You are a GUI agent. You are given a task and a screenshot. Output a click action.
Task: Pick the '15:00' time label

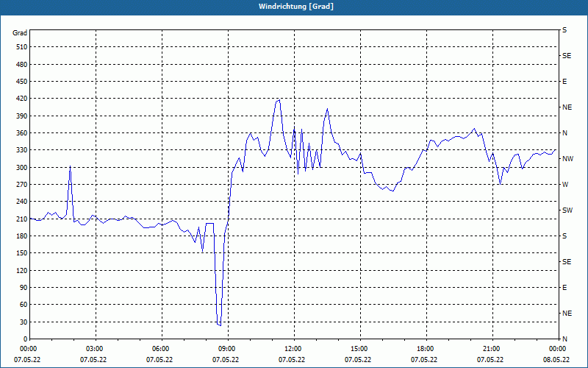coord(360,349)
